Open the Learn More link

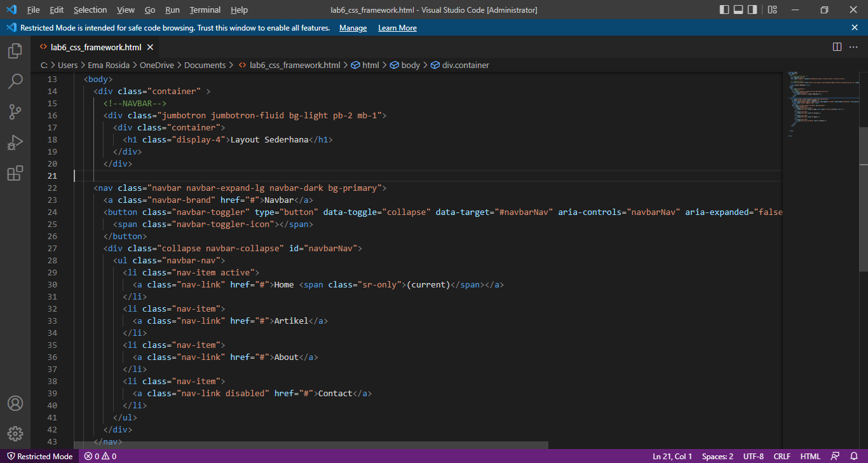[x=397, y=27]
